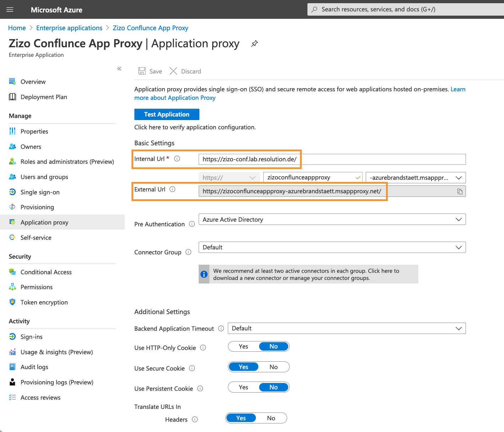Focus the Internal Url text field
504x432 pixels.
pos(332,159)
